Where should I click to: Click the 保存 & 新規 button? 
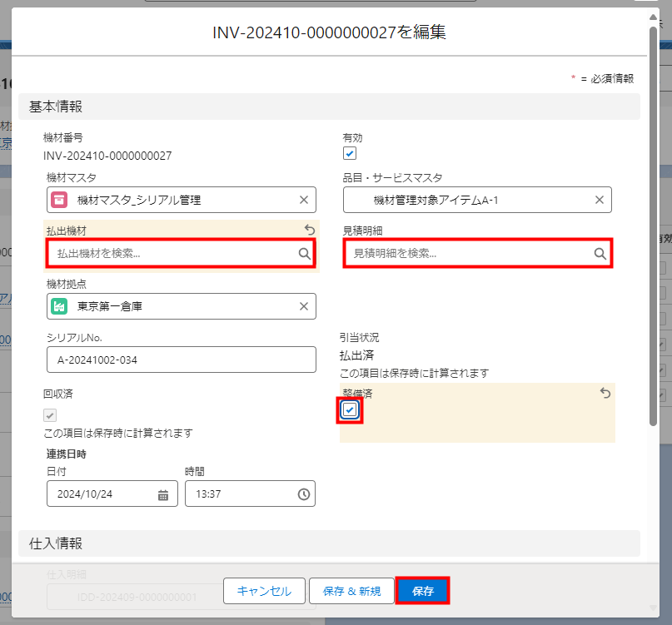tap(352, 591)
